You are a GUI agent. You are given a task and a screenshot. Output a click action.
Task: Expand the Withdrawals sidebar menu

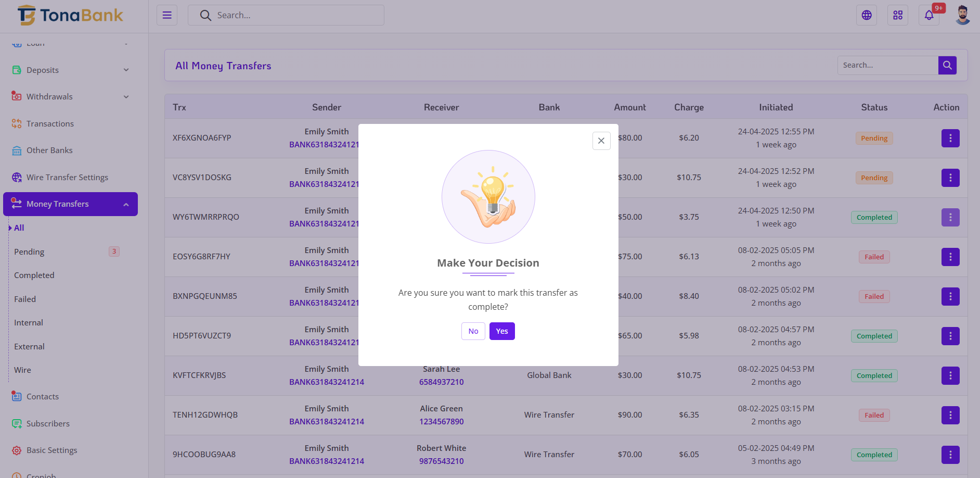point(70,97)
